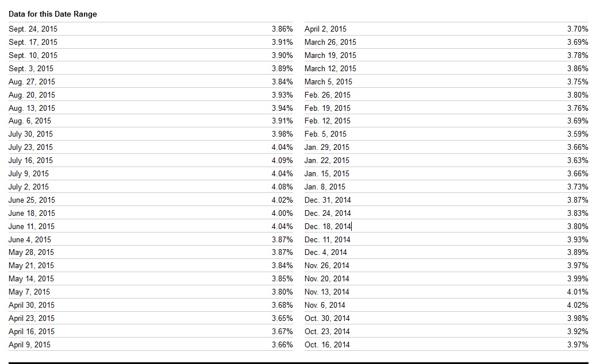Select the 3.59% rate for Feb. 5
The image size is (596, 364).
pos(578,134)
